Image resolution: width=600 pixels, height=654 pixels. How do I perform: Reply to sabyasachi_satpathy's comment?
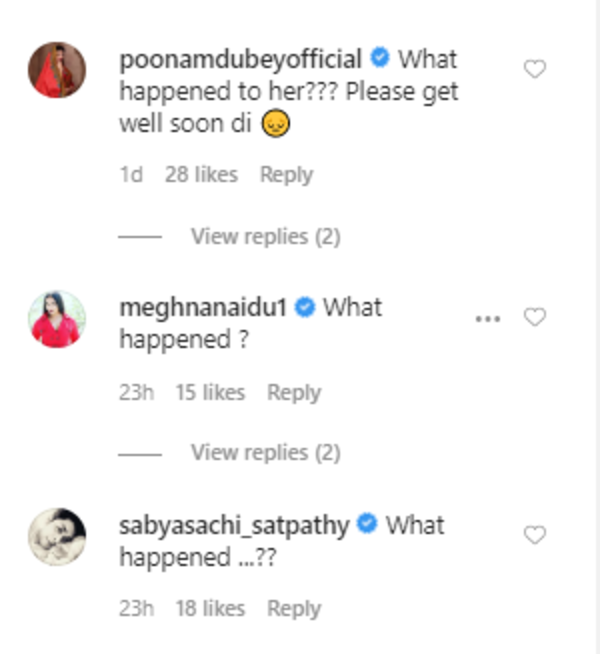pos(293,609)
